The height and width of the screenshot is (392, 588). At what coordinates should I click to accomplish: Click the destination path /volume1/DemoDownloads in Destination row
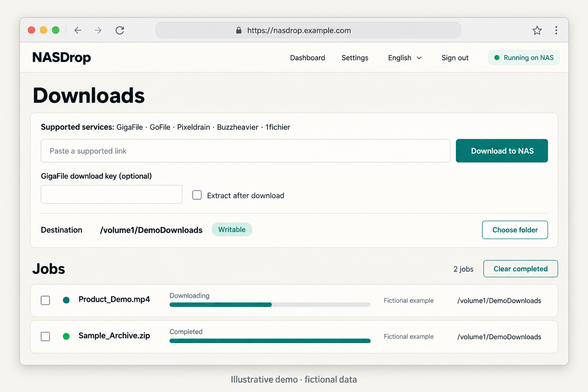pos(151,230)
